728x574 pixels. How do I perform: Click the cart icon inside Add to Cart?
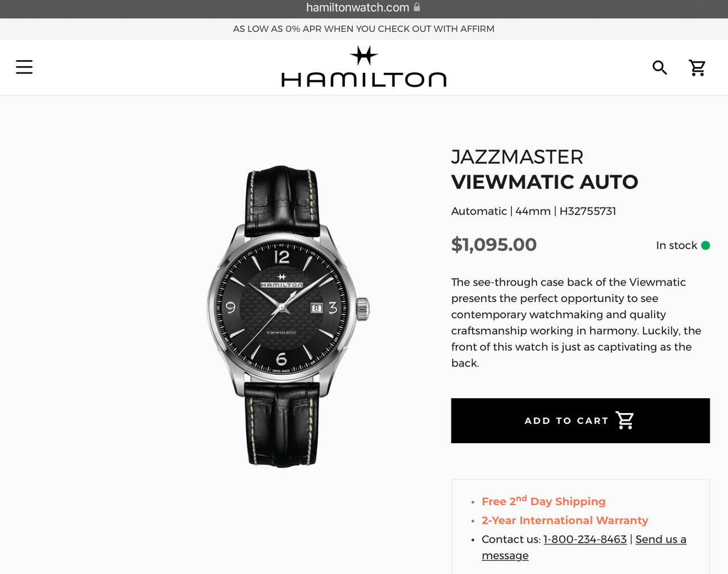625,420
